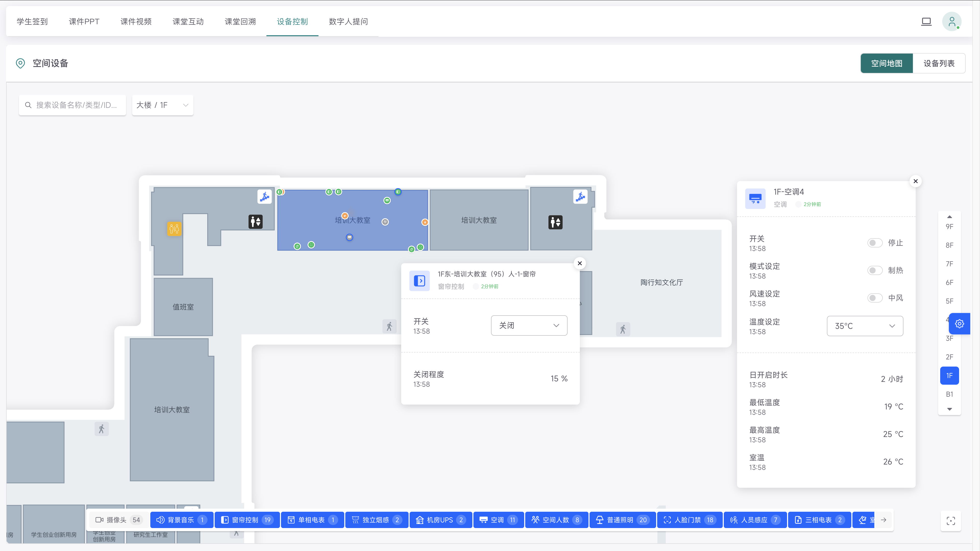Toggle the 制热 mode switch

pos(875,270)
